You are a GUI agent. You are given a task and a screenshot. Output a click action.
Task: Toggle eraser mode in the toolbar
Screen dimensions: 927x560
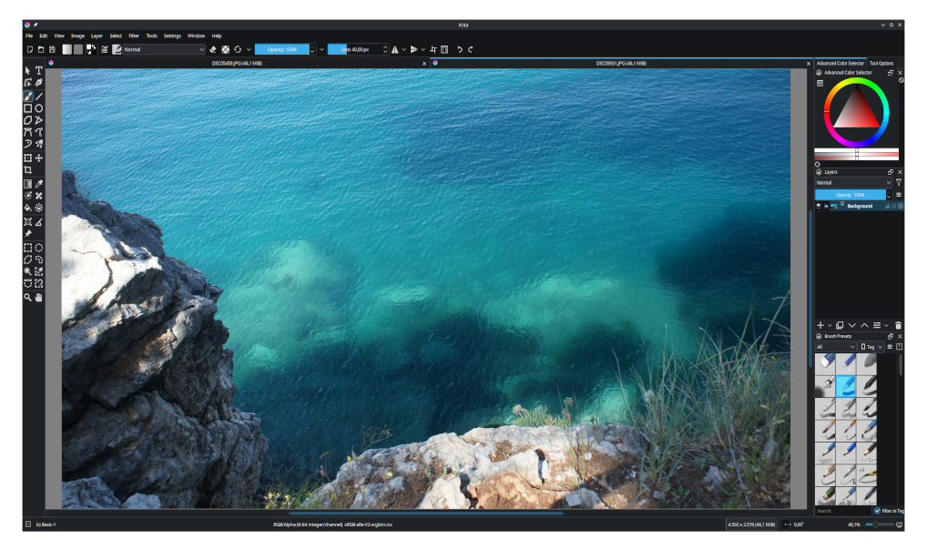pos(212,49)
